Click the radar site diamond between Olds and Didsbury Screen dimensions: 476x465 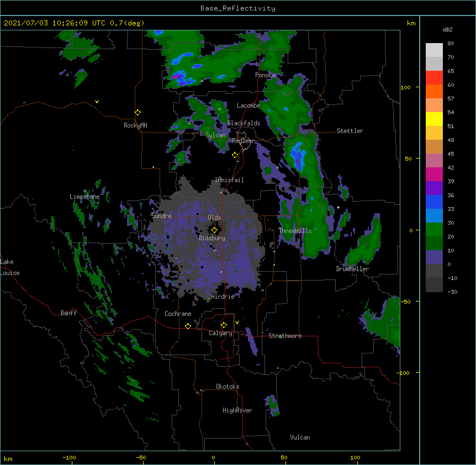click(214, 230)
